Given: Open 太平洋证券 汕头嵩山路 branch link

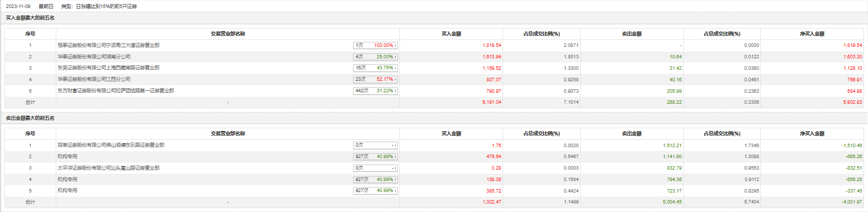Looking at the screenshot, I should (109, 168).
